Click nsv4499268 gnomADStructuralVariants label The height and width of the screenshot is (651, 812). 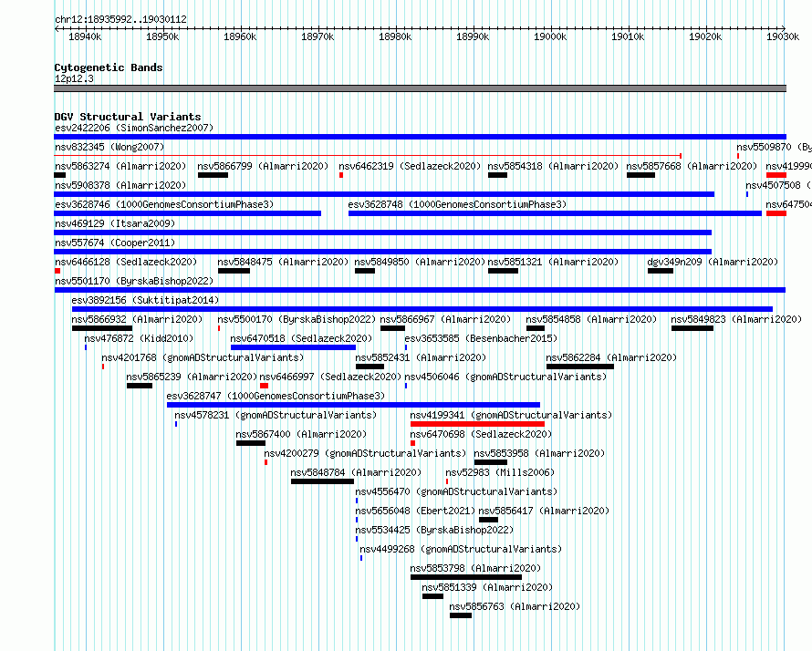[x=461, y=549]
